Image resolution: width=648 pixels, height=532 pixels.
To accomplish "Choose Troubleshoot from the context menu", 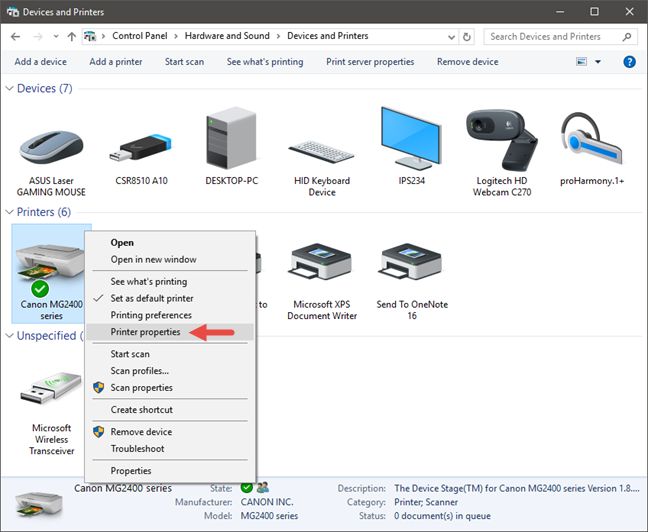I will click(x=137, y=448).
